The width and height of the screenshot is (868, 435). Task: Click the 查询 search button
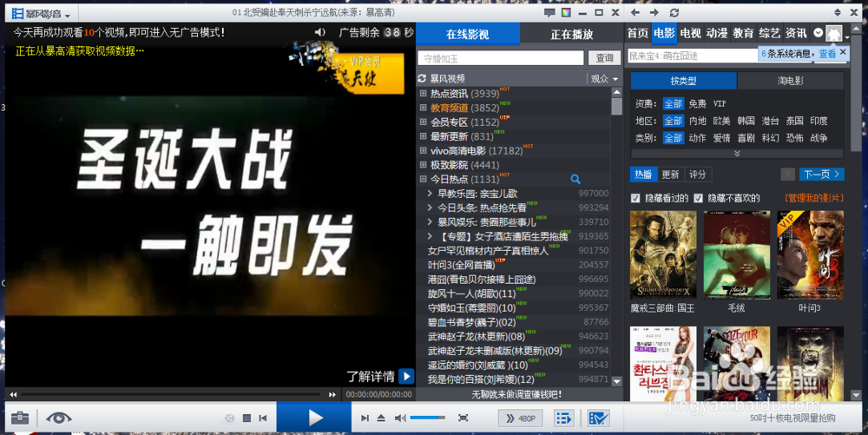604,58
